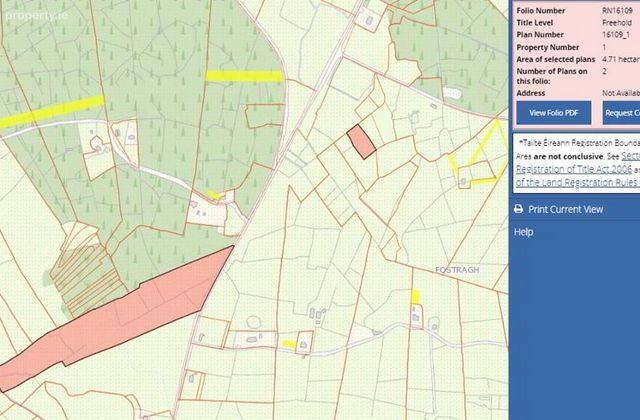Open the Help menu item
Image resolution: width=640 pixels, height=420 pixels.
click(x=523, y=232)
